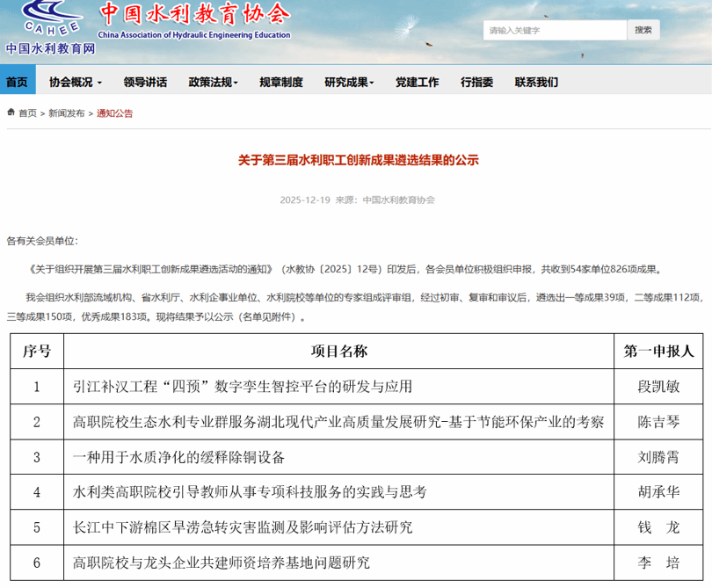Expand the 政策法规 dropdown menu
Image resolution: width=712 pixels, height=588 pixels.
[x=213, y=83]
